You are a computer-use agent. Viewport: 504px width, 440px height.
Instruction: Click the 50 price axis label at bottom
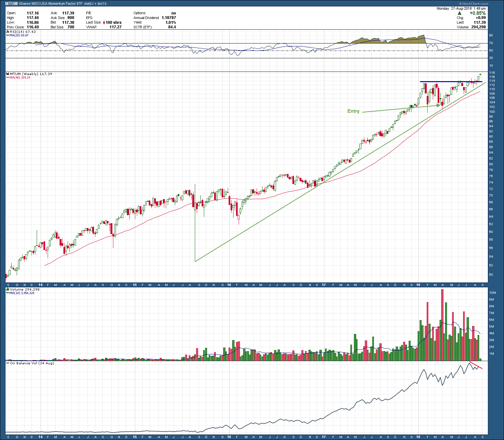coord(491,275)
